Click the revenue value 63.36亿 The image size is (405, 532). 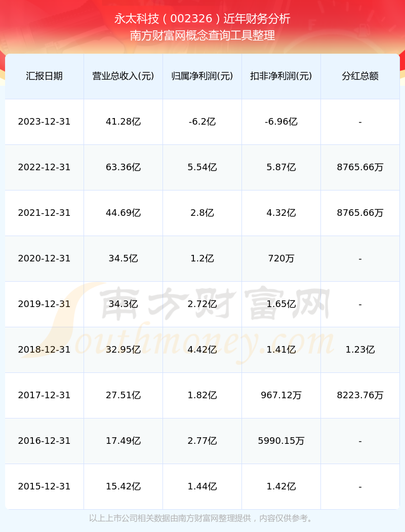click(124, 167)
